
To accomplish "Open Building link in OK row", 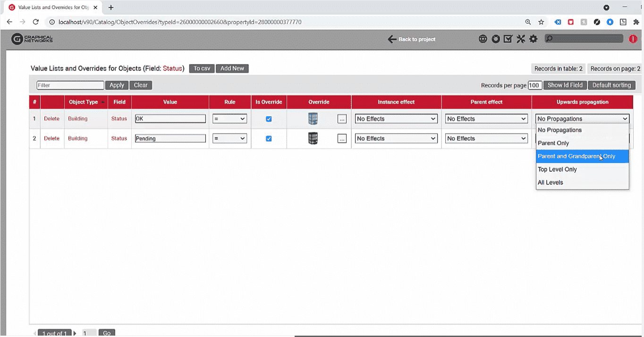I will tap(78, 119).
